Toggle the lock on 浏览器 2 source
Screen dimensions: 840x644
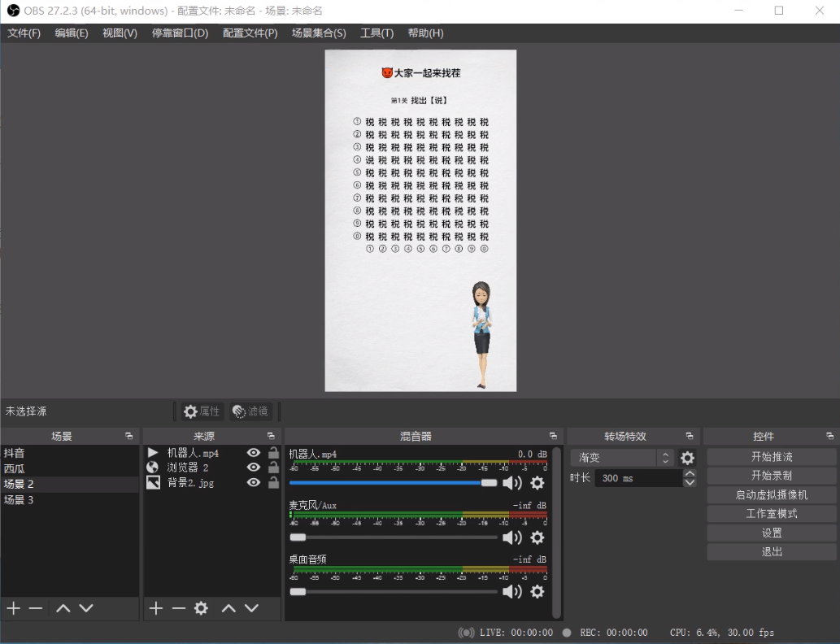point(272,467)
